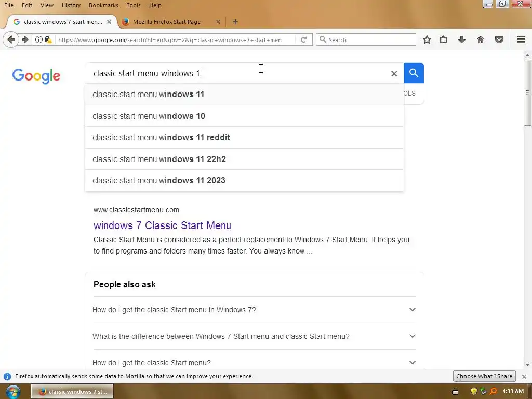Open Firefox taskbar button 'classic windows 7 st...'

pos(72,392)
